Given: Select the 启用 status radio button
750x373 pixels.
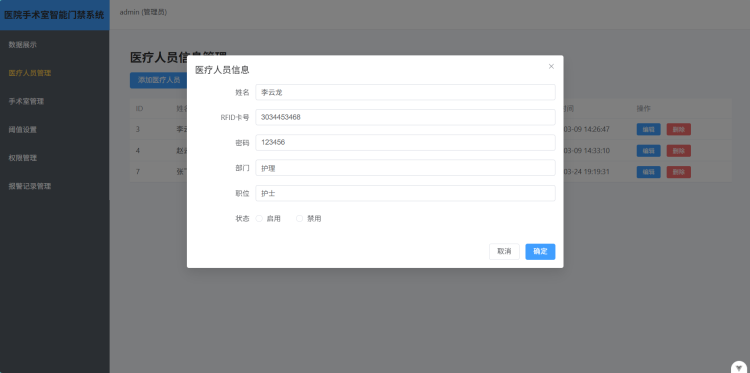Looking at the screenshot, I should pyautogui.click(x=259, y=219).
